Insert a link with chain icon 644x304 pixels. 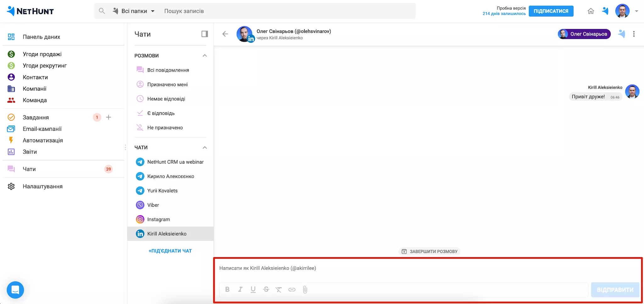292,290
